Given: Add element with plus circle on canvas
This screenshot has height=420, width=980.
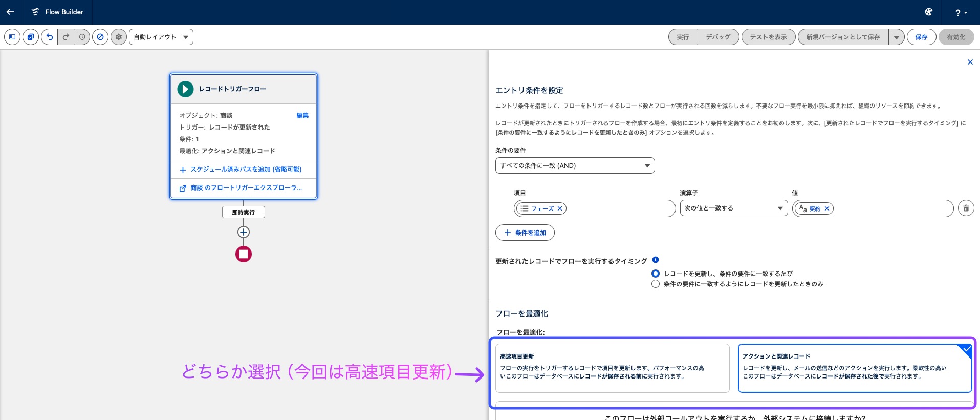Looking at the screenshot, I should pos(244,232).
